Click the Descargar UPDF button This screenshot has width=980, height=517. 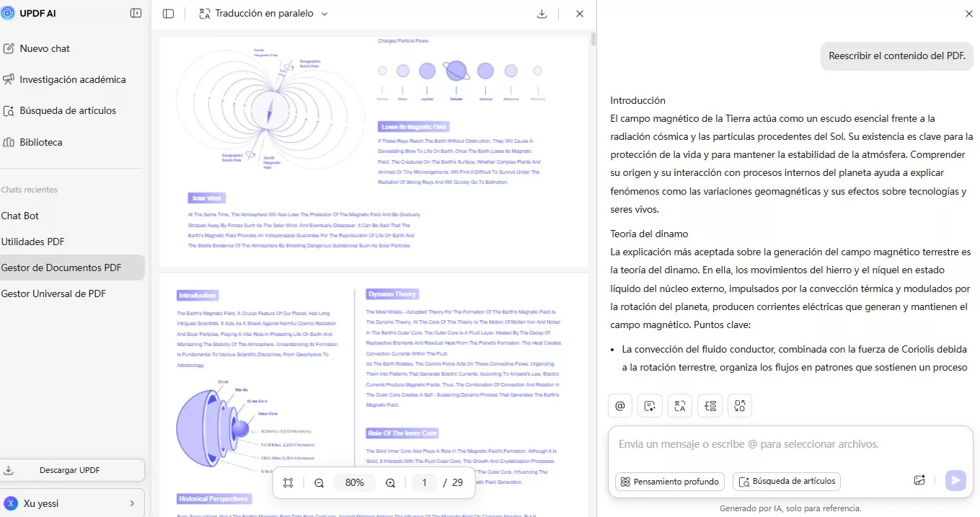click(x=72, y=470)
